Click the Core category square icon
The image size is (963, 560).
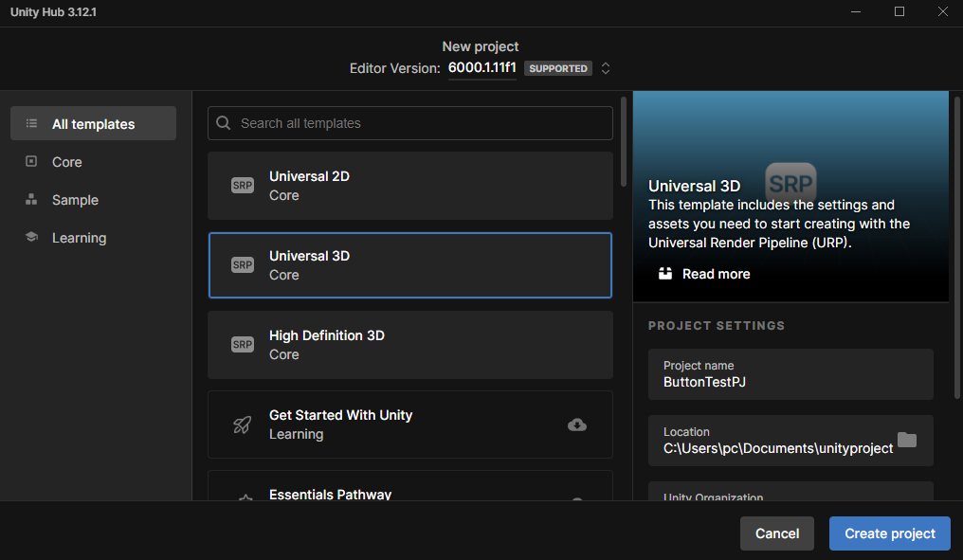pyautogui.click(x=31, y=161)
